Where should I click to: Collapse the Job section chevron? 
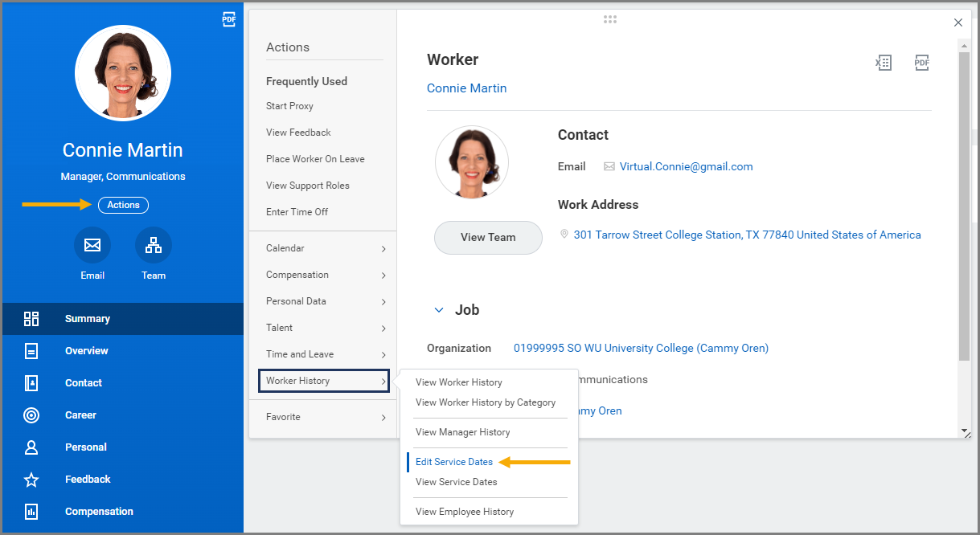(x=439, y=310)
